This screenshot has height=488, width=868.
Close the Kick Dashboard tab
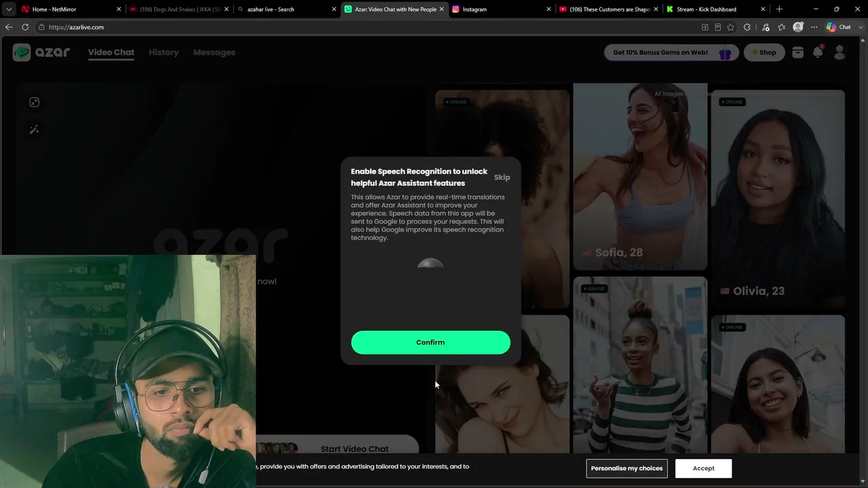(763, 9)
